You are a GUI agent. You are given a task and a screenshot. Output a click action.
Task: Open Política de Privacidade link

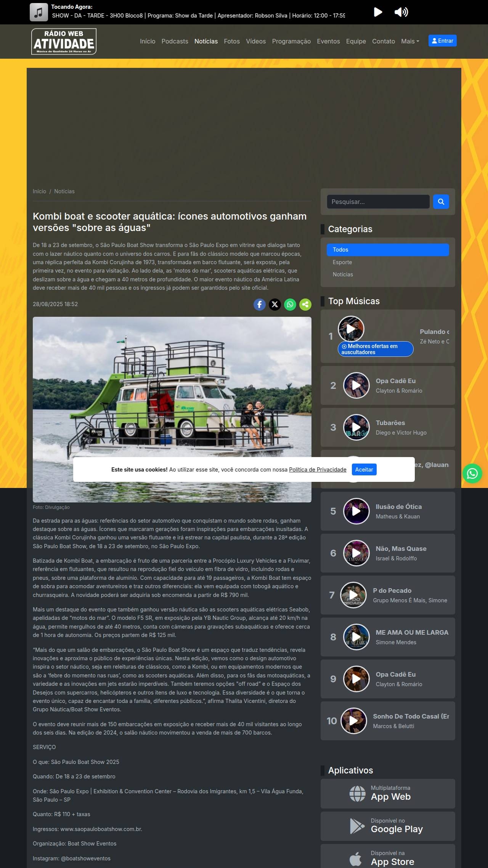point(318,470)
